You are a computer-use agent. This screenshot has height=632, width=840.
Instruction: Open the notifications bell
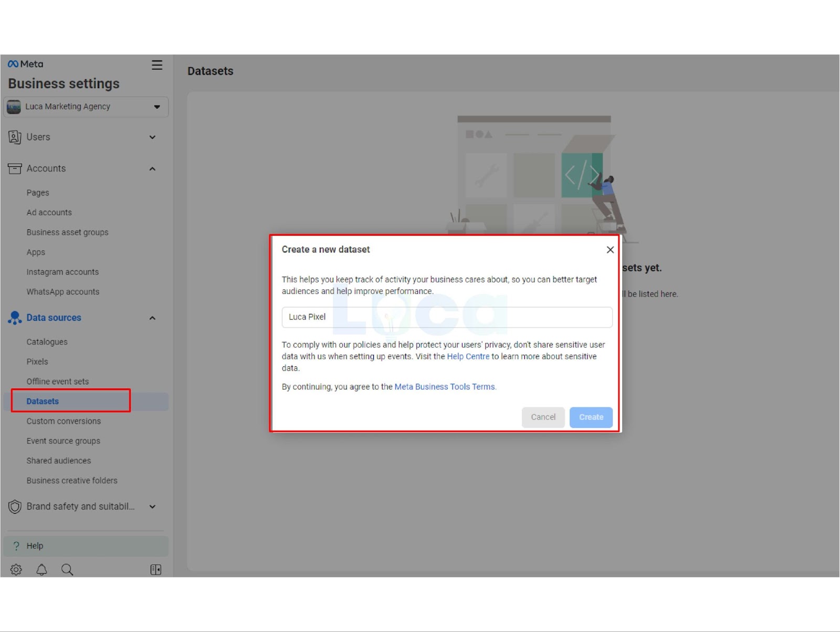41,570
